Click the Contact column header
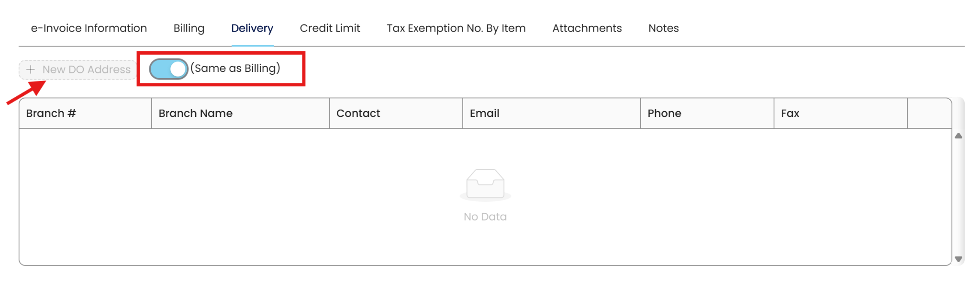Screen dimensions: 980x300 click(x=358, y=114)
